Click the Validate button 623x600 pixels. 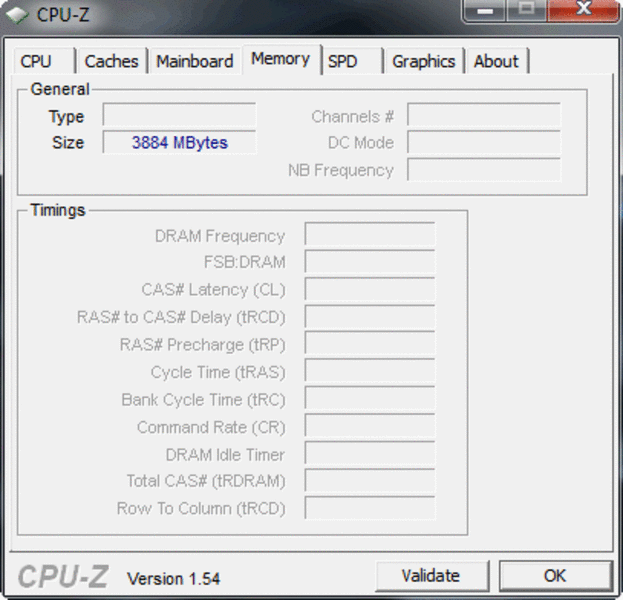coord(431,575)
